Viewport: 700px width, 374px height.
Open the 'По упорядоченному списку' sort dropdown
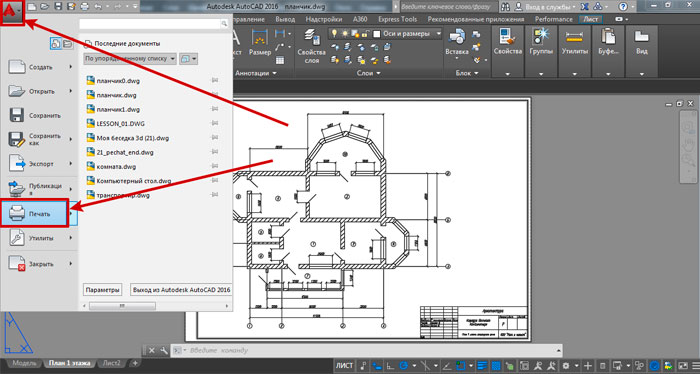[129, 58]
